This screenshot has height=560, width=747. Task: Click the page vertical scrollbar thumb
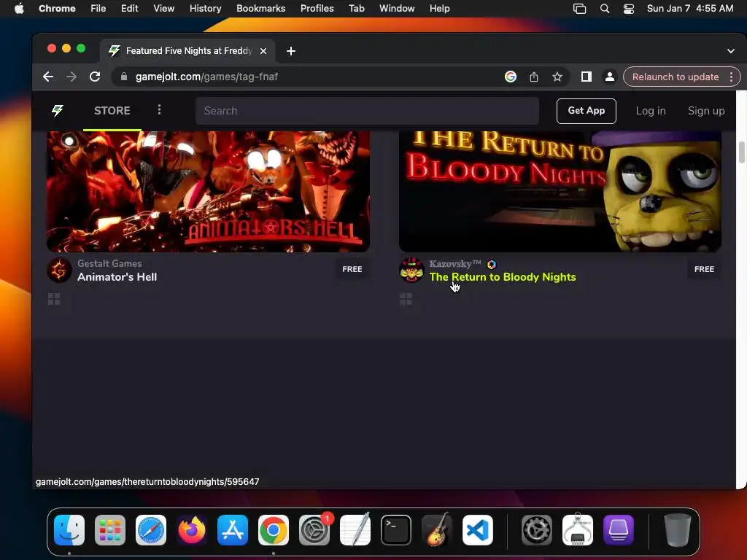click(x=741, y=152)
